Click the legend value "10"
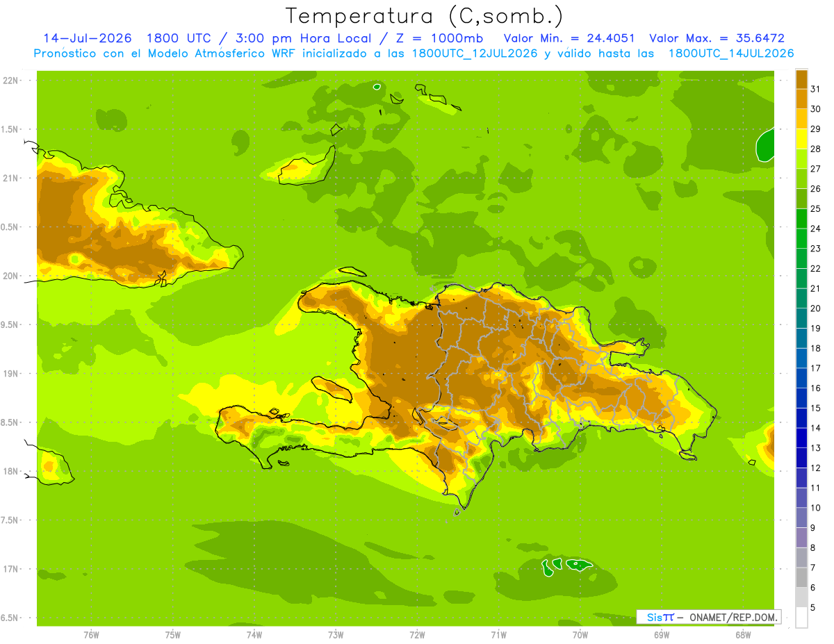Image resolution: width=834 pixels, height=644 pixels. 816,508
